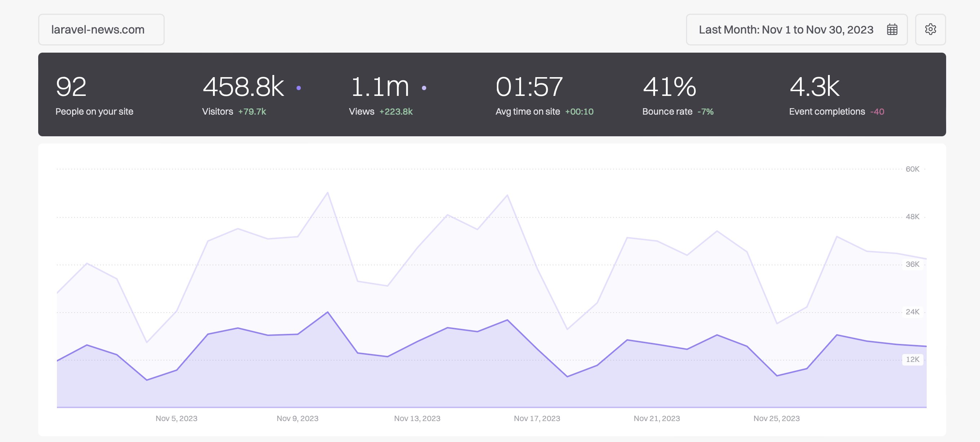
Task: Click the 60K y-axis label
Action: [912, 169]
